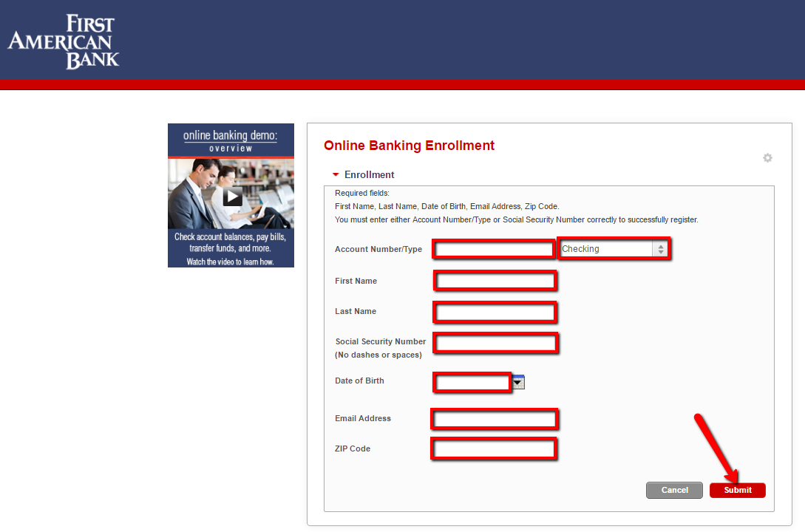Click the 'Watch the video to learn how' text

click(230, 262)
